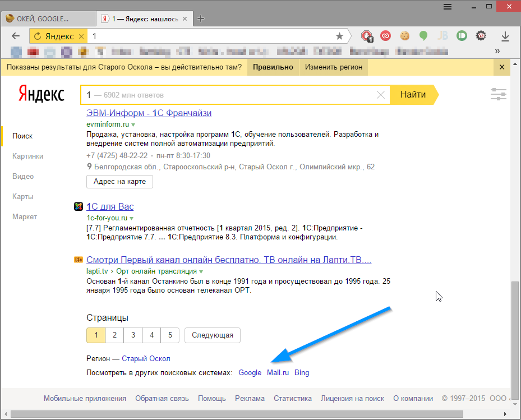Click the Яндекс logo
The image size is (521, 420).
click(41, 94)
